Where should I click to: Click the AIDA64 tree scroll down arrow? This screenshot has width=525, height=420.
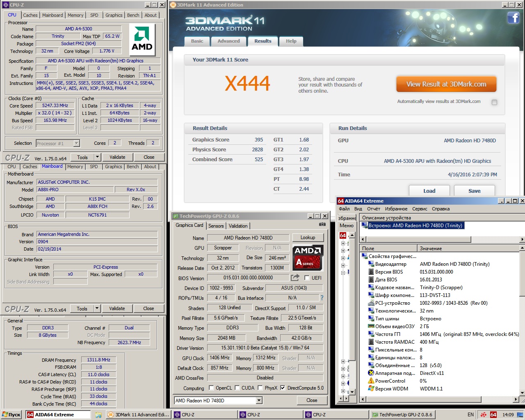[352, 393]
